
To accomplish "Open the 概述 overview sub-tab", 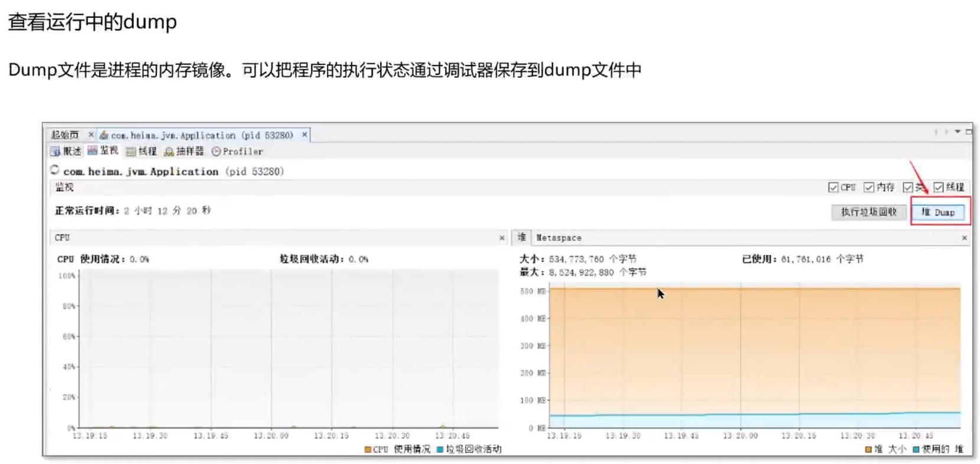I will coord(66,151).
